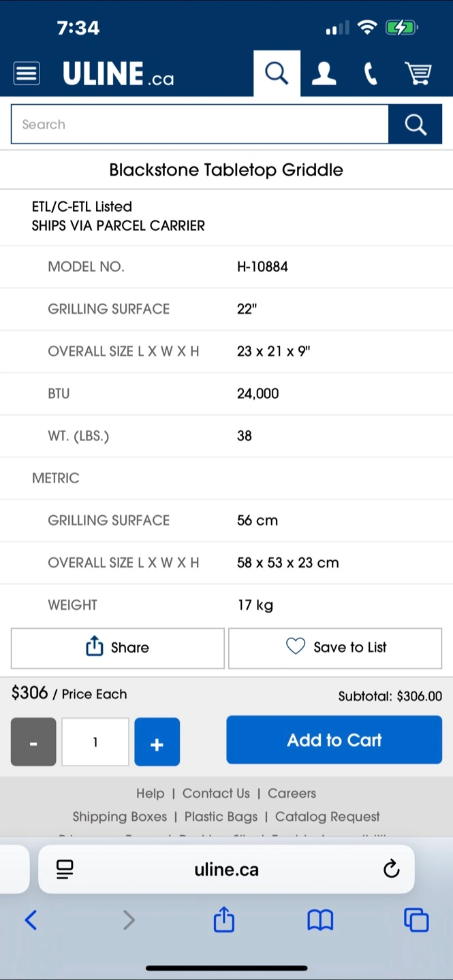This screenshot has width=453, height=980.
Task: Tap the Share product button
Action: 117,647
